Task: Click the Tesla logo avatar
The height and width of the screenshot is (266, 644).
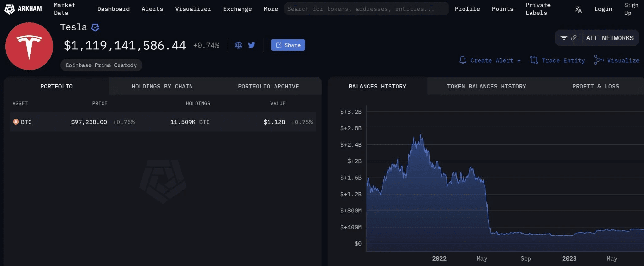Action: (x=29, y=46)
